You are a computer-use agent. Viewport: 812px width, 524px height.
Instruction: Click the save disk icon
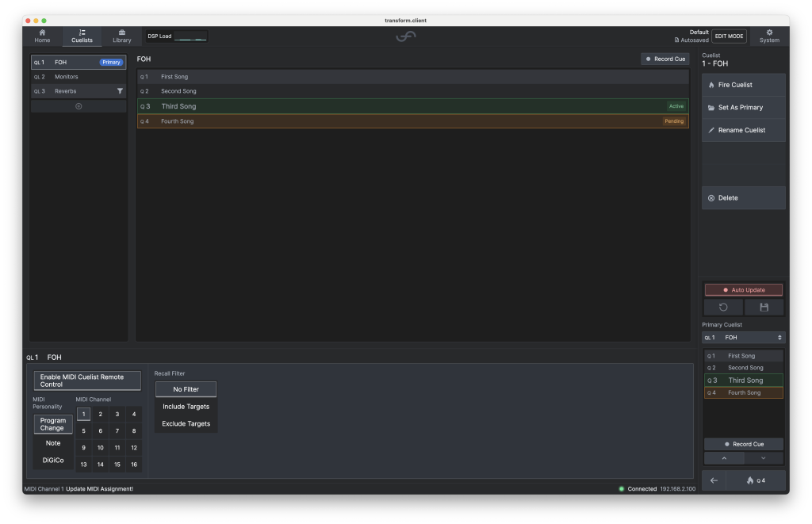pyautogui.click(x=764, y=307)
